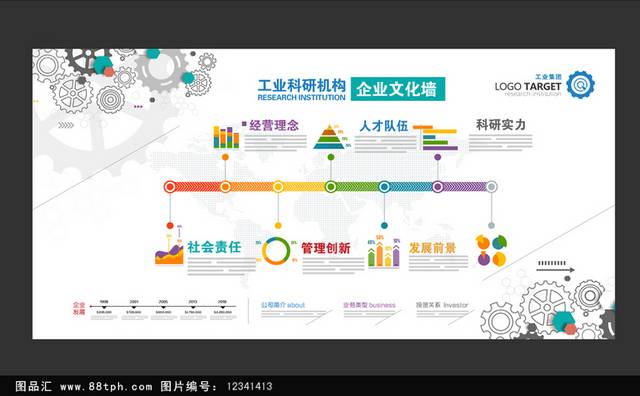
Task: Click the donut ring chart icon
Action: pos(276,251)
